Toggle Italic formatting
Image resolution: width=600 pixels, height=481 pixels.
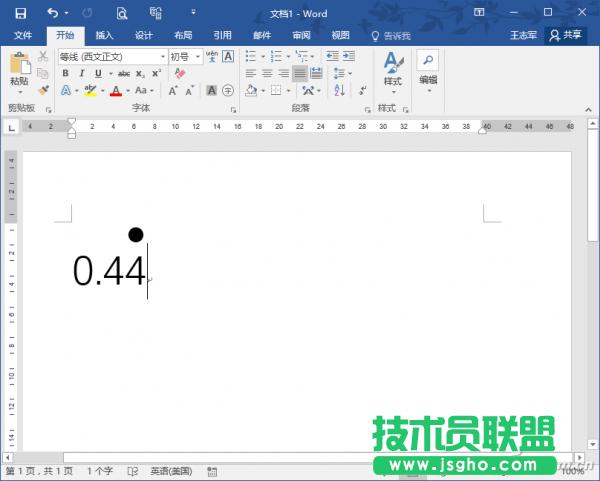point(81,73)
